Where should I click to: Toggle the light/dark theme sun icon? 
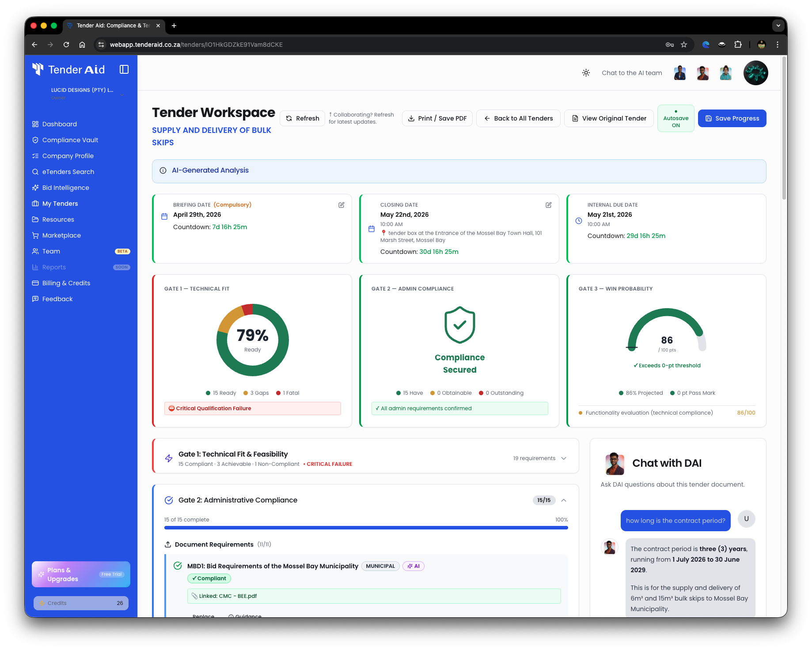tap(586, 73)
